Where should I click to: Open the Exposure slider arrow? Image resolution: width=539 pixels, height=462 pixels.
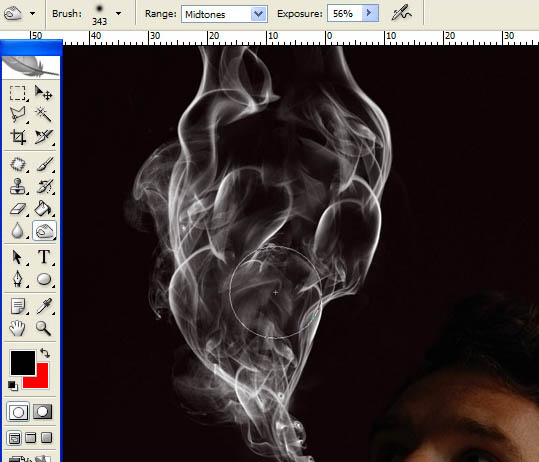tap(370, 13)
